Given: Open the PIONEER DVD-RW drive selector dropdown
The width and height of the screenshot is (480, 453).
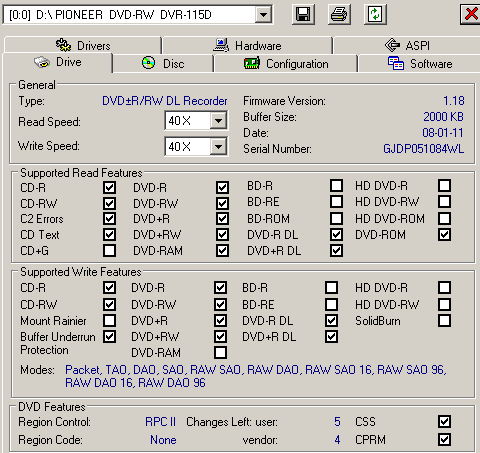Looking at the screenshot, I should [x=263, y=15].
